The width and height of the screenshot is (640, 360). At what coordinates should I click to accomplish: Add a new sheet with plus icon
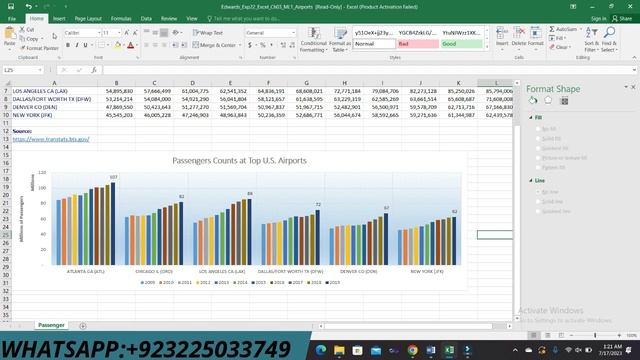pyautogui.click(x=83, y=326)
